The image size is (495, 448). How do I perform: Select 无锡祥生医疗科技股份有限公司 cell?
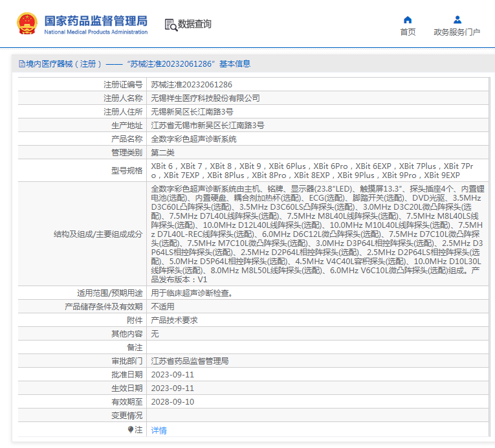point(206,98)
